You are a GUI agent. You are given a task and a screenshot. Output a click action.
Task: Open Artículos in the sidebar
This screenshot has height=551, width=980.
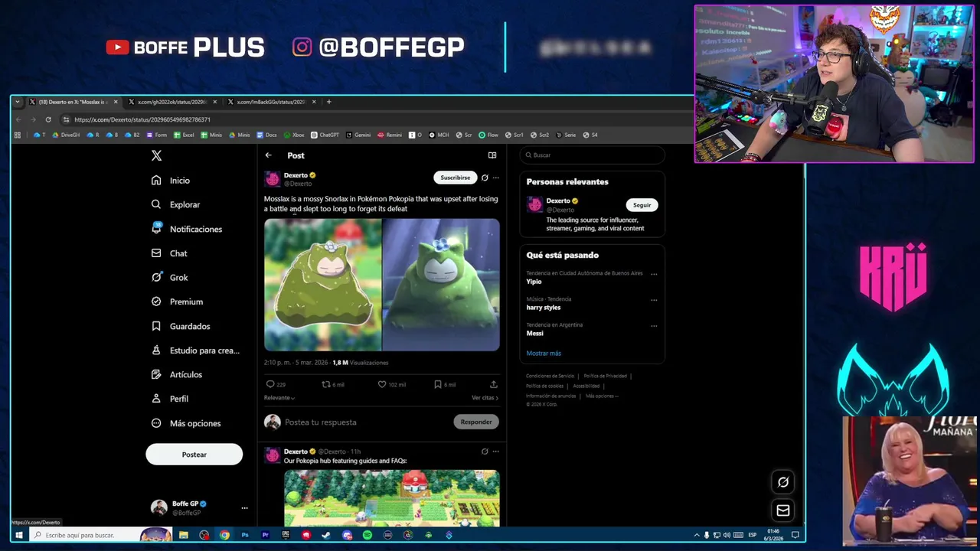[177, 374]
